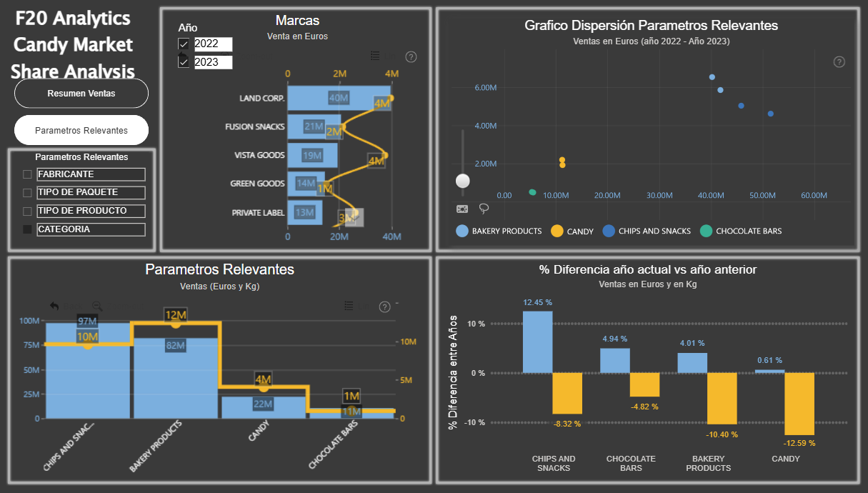This screenshot has height=493, width=868.
Task: Select the PRIVATE LABEL bar
Action: pyautogui.click(x=305, y=212)
